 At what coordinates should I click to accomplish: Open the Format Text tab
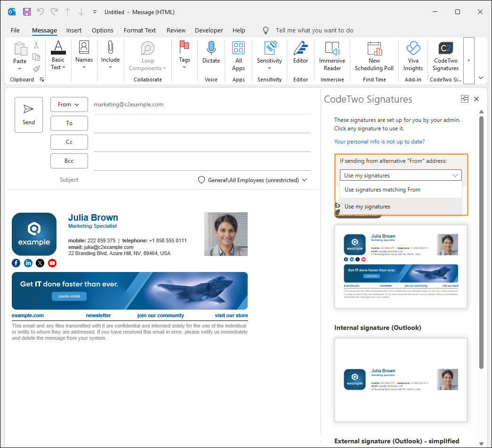point(140,31)
